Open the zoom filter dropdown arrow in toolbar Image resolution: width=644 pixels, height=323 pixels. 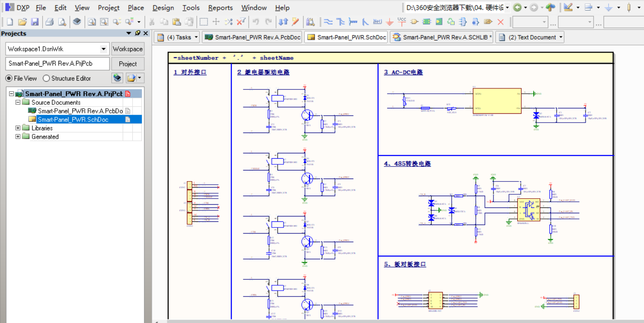click(139, 22)
